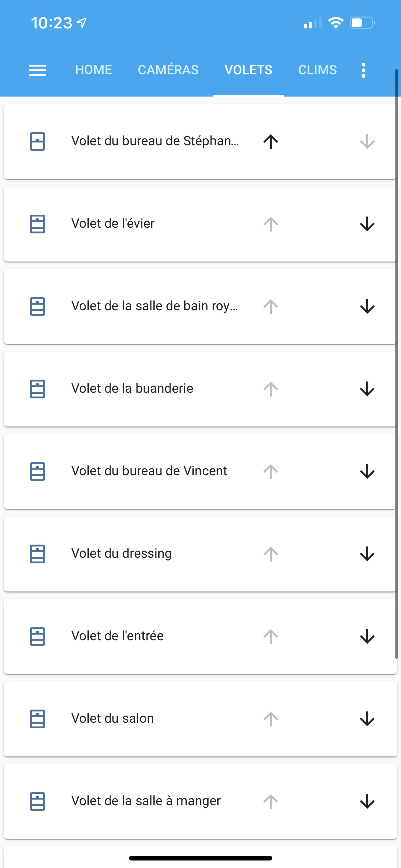Lower the Volet de l'évier shutter
401x868 pixels.
tap(367, 224)
